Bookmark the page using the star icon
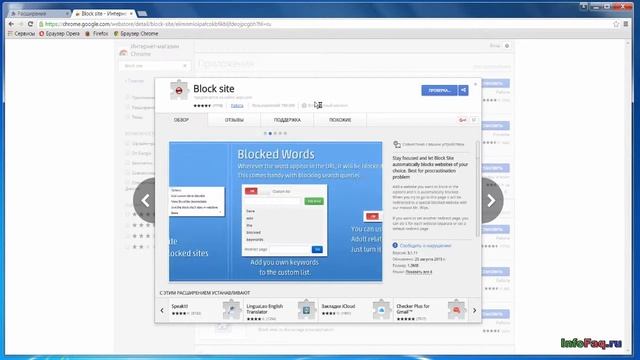 (x=616, y=24)
